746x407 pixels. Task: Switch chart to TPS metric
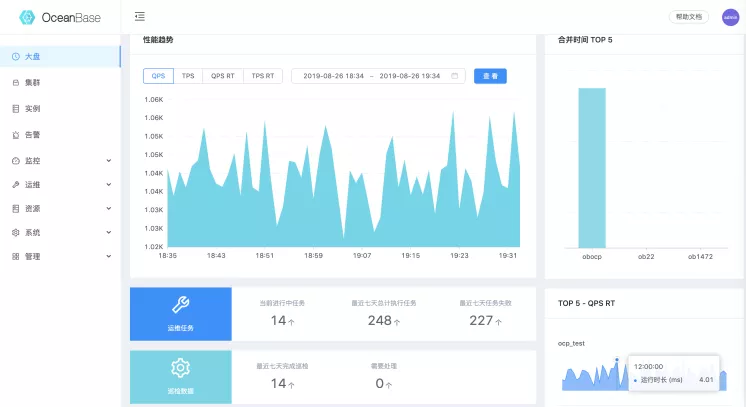click(188, 76)
